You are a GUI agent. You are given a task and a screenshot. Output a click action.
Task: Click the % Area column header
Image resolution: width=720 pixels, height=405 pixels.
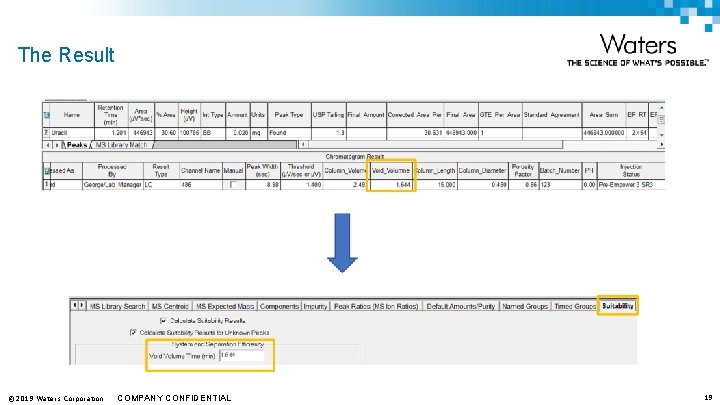(166, 115)
